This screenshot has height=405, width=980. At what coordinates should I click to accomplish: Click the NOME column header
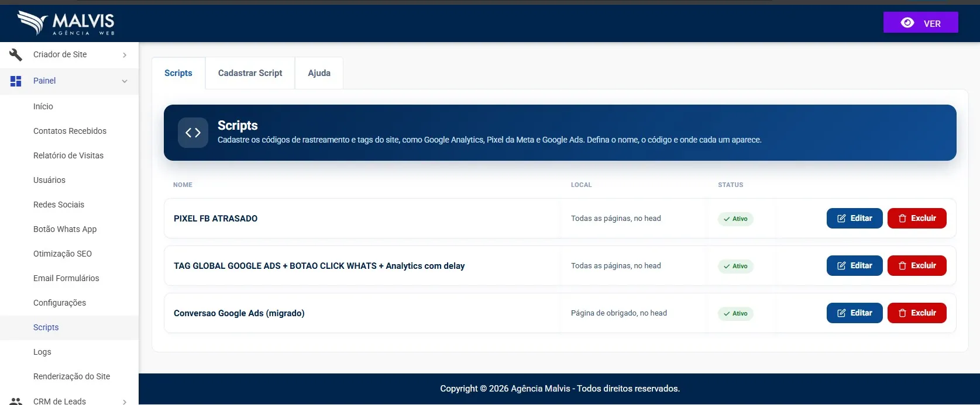coord(183,185)
